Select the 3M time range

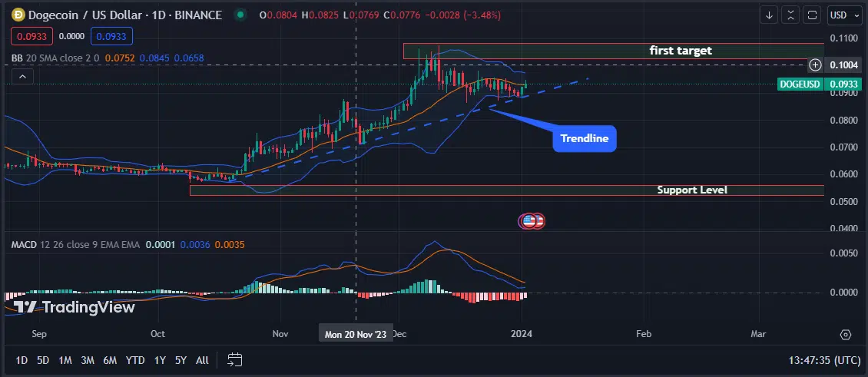[88, 360]
